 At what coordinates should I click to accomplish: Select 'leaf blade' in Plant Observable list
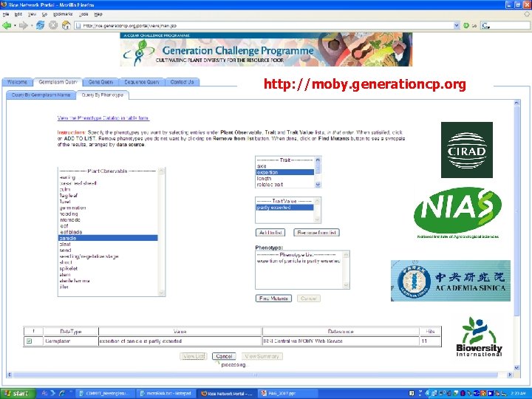tap(108, 232)
